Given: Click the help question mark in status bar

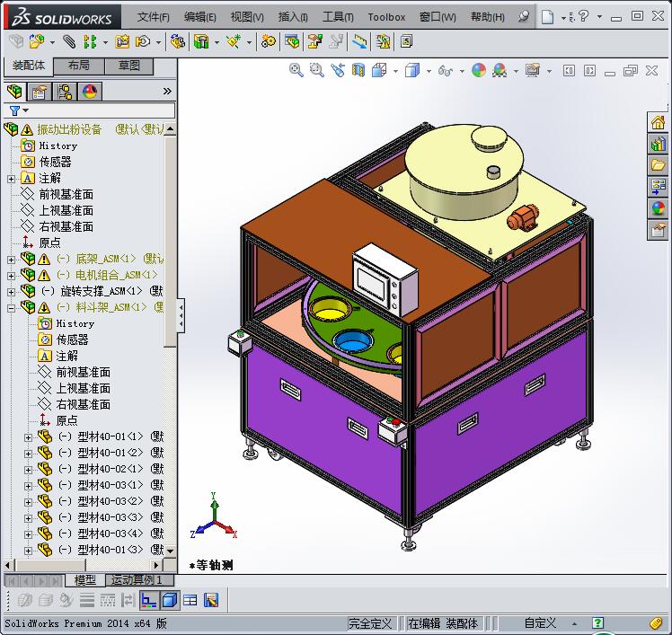Looking at the screenshot, I should coord(597,622).
